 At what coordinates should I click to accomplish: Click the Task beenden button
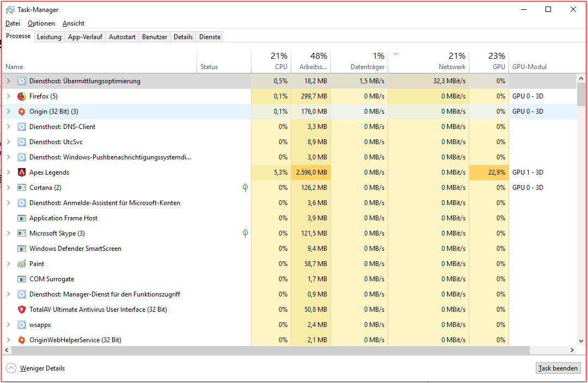click(x=558, y=368)
